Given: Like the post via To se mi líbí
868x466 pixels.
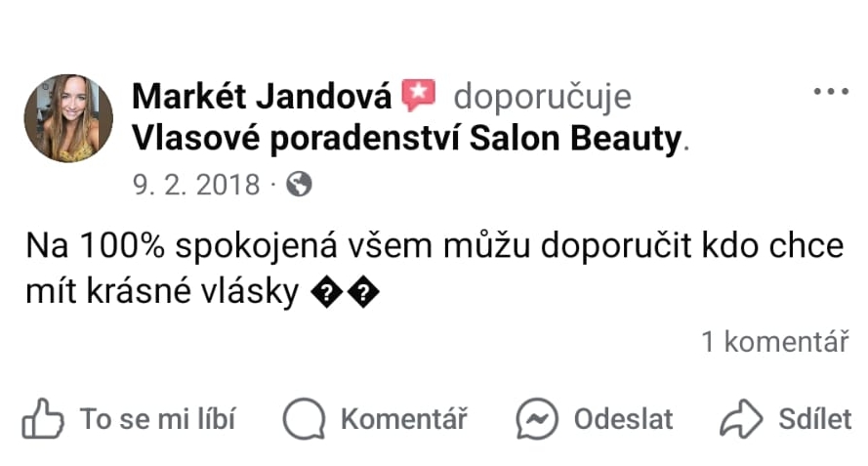Looking at the screenshot, I should [158, 419].
